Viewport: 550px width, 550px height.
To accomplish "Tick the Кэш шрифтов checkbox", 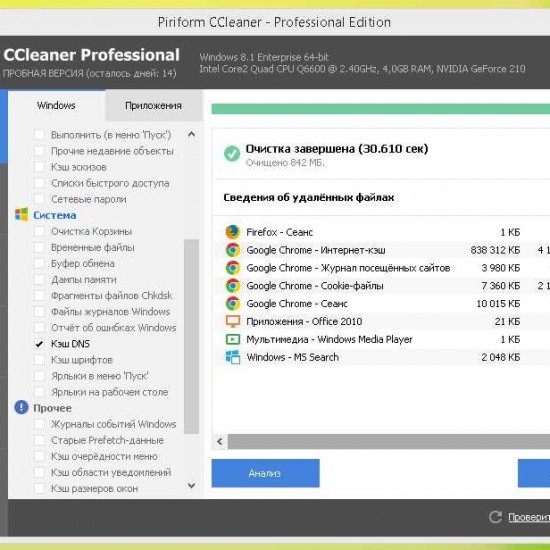I will point(39,360).
